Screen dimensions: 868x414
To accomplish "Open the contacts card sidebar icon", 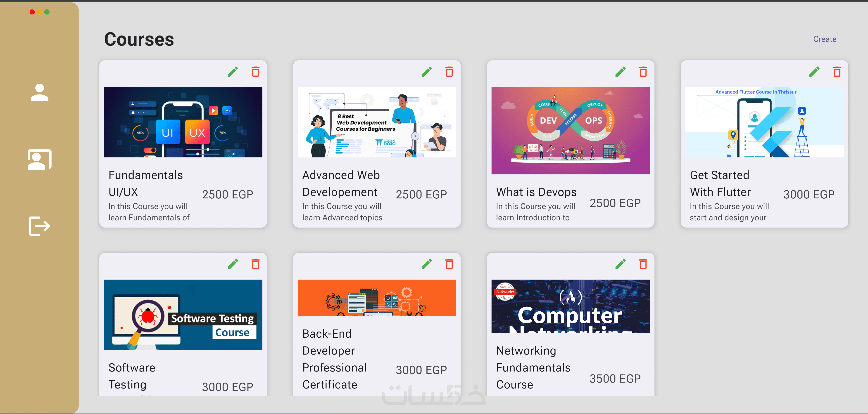I will coord(39,160).
